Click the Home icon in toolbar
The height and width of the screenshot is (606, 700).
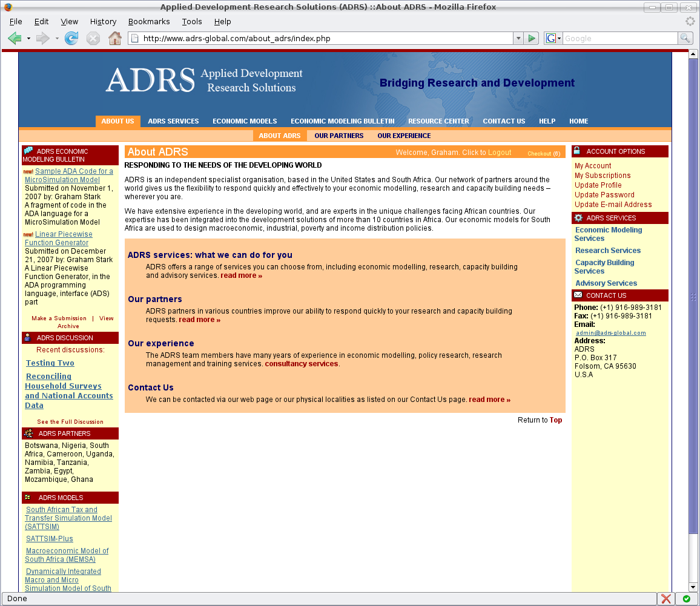coord(114,39)
